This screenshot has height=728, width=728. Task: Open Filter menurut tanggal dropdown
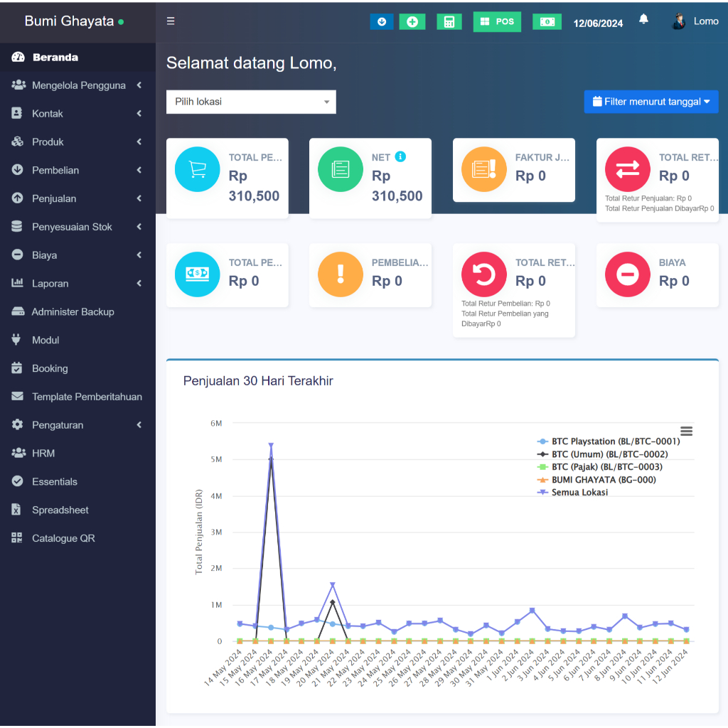[651, 102]
